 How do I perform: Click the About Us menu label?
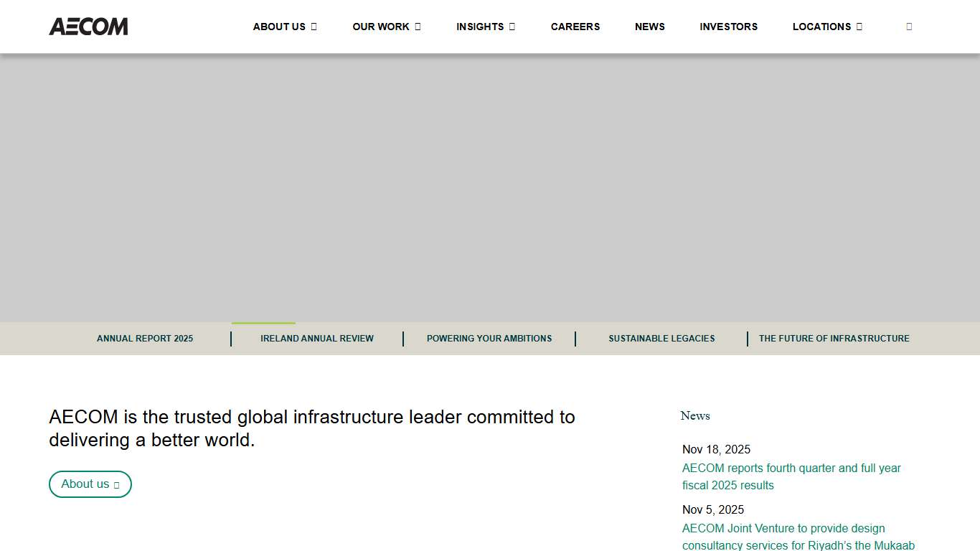(x=279, y=27)
